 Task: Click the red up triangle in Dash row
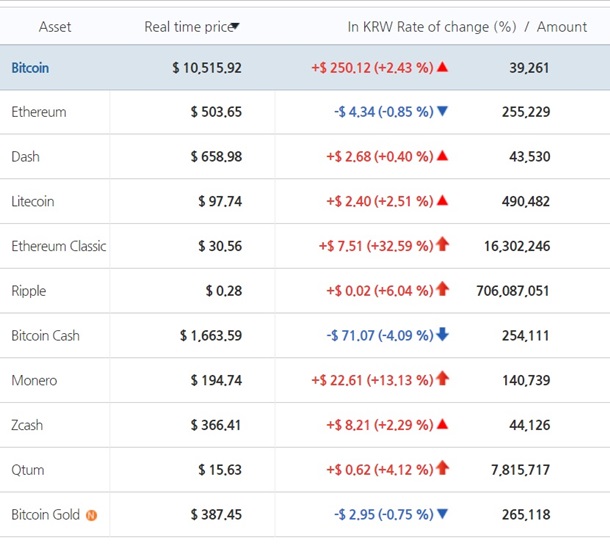coord(442,156)
